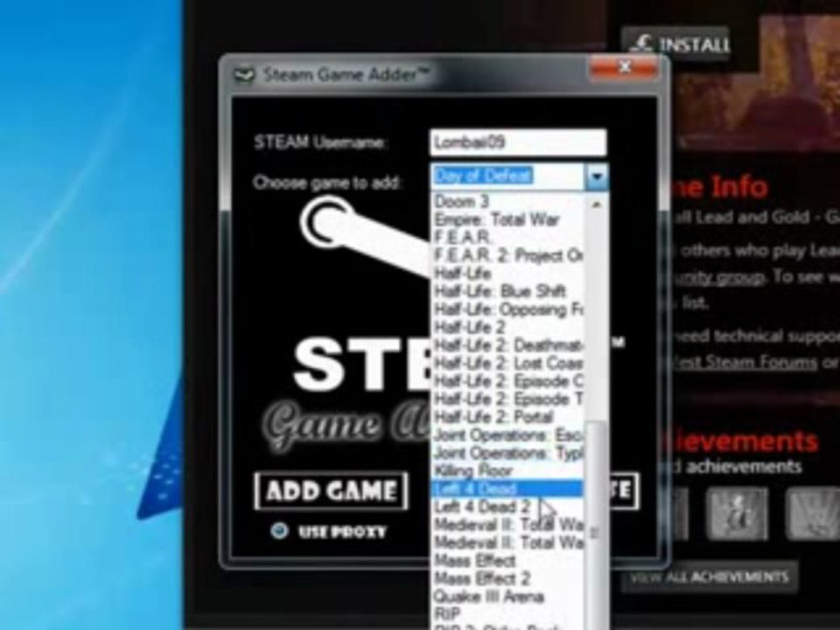840x630 pixels.
Task: Click the rightmost achievement thumbnail
Action: [x=813, y=513]
